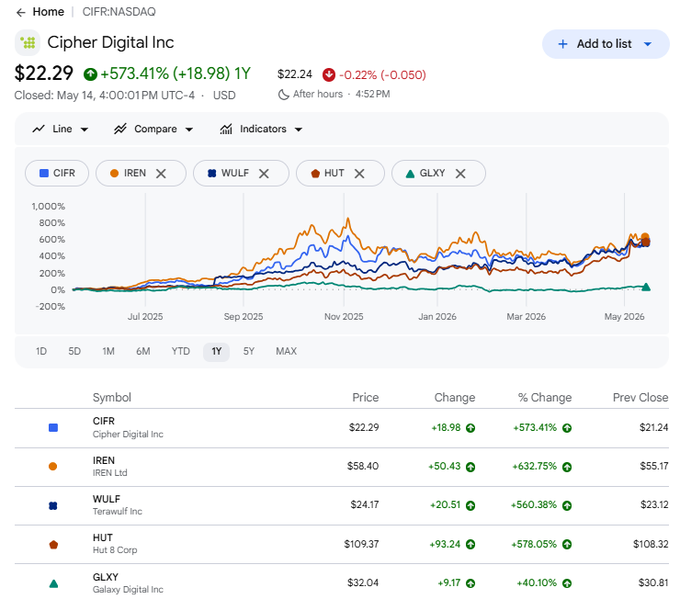This screenshot has width=680, height=599.
Task: Click the up-arrow next to +560.38%
Action: click(x=567, y=505)
